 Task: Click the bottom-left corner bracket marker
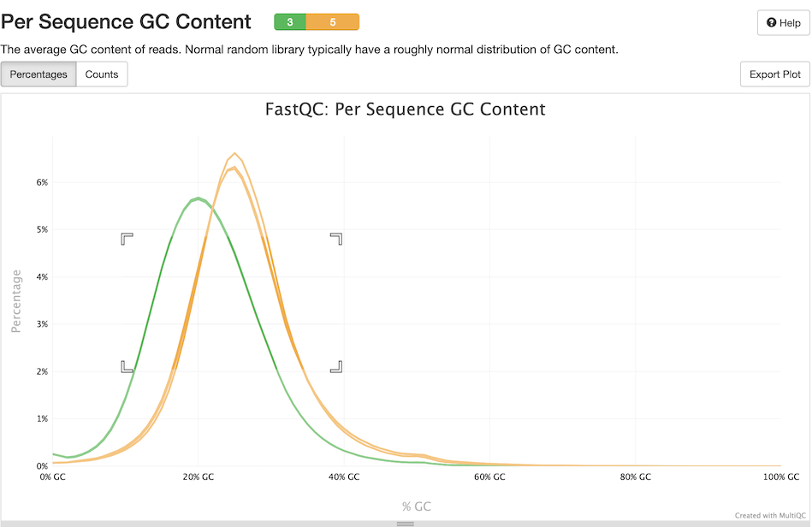pyautogui.click(x=126, y=367)
